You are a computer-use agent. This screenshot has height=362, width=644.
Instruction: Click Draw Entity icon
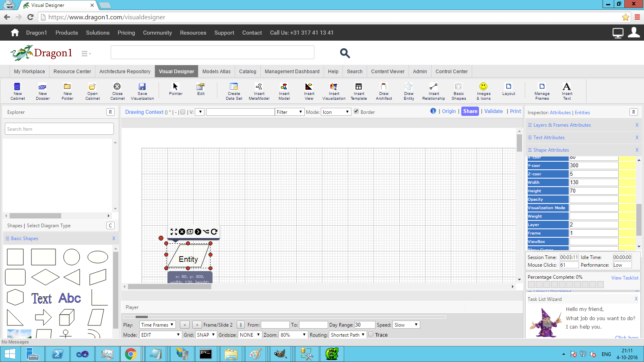click(409, 86)
